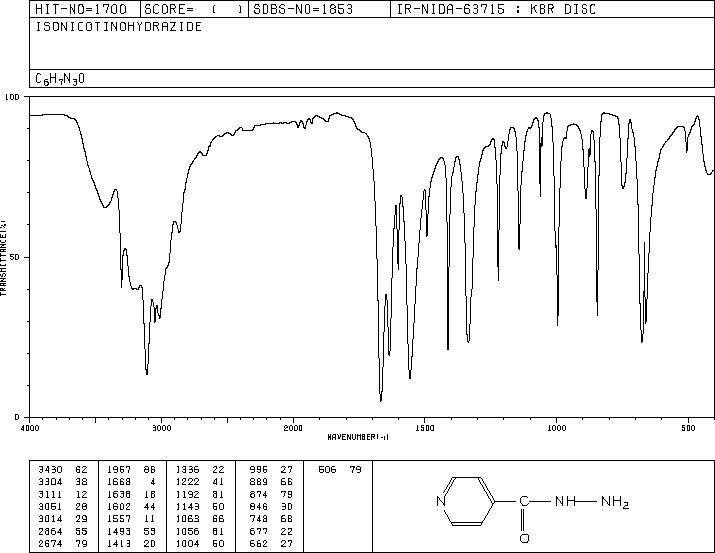Click the 1413 row in peak table
This screenshot has width=715, height=553.
(x=131, y=544)
